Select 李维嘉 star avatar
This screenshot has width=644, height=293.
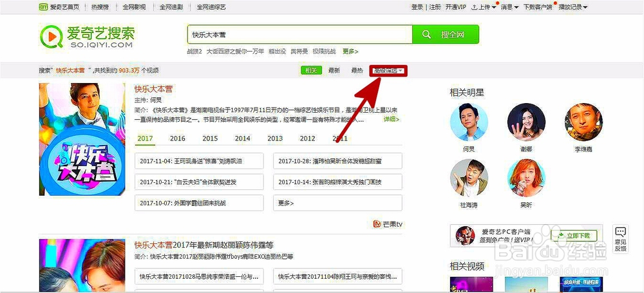coord(583,122)
